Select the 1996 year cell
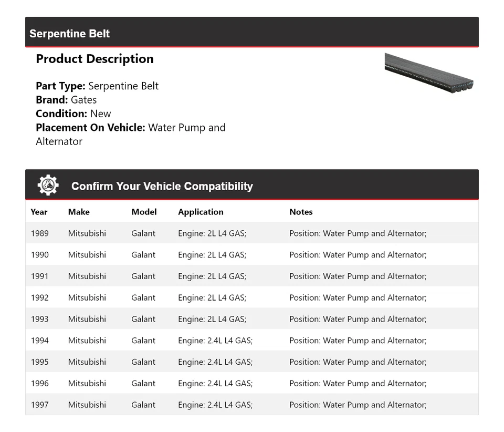Viewport: 504px width, 432px height. (x=39, y=384)
